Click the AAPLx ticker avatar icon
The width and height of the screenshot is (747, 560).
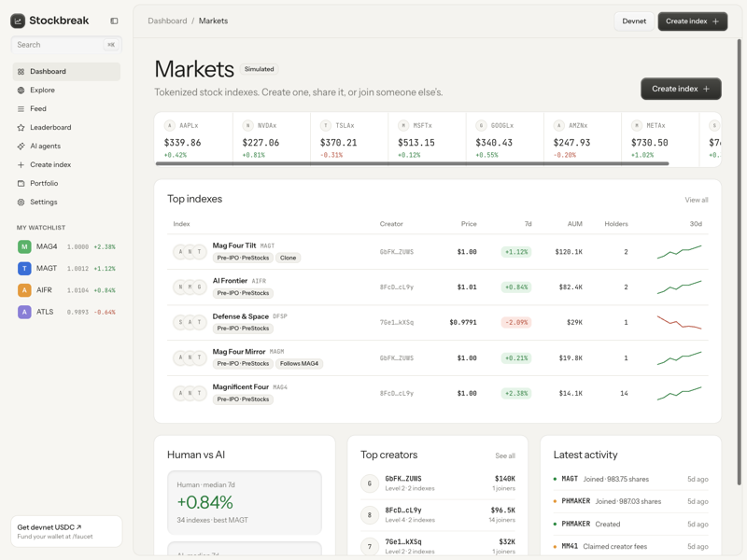[170, 126]
